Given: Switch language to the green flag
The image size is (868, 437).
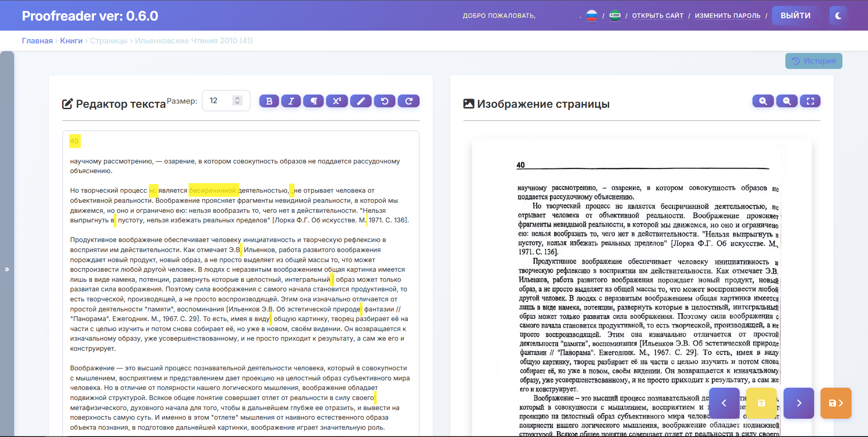Looking at the screenshot, I should (615, 16).
